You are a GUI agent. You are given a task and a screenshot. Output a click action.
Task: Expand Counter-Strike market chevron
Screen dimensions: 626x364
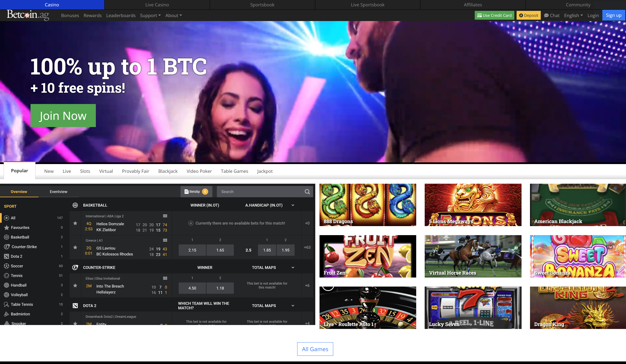coord(293,267)
